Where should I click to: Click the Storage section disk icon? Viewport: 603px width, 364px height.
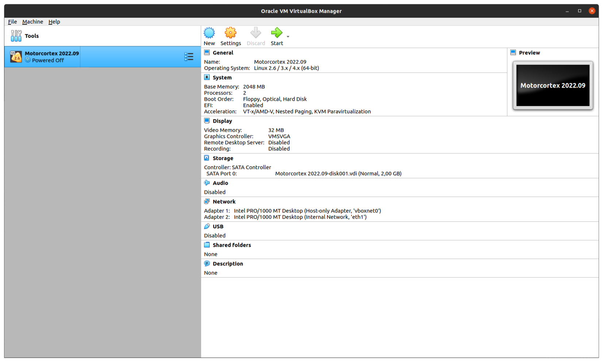click(x=207, y=158)
